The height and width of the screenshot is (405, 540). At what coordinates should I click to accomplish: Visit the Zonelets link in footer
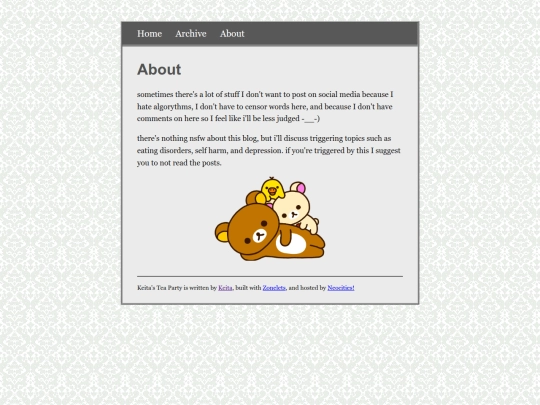tap(274, 288)
